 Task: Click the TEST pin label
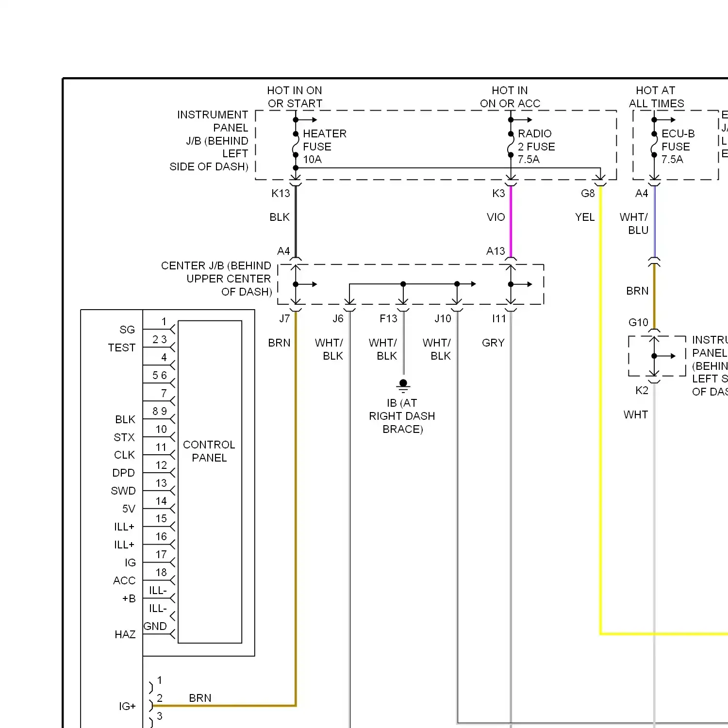(122, 348)
